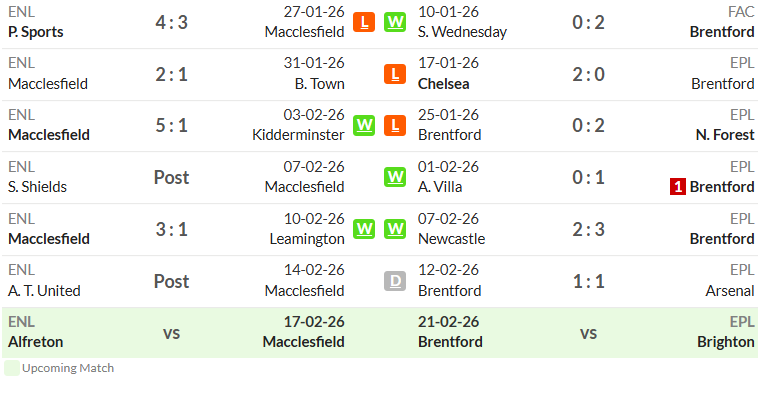The image size is (758, 393).
Task: Click the orange L badge beside 25-01-26 Brentford
Action: pos(395,126)
